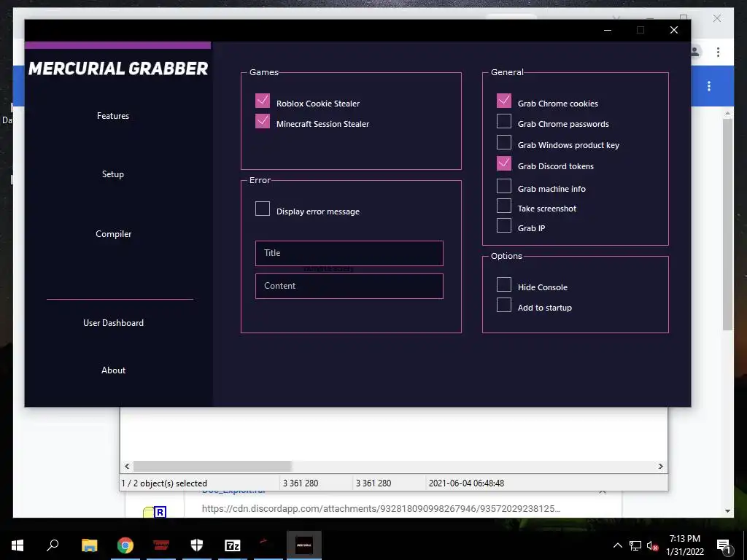Tick Grab machine info checkbox
The width and height of the screenshot is (747, 560).
504,186
